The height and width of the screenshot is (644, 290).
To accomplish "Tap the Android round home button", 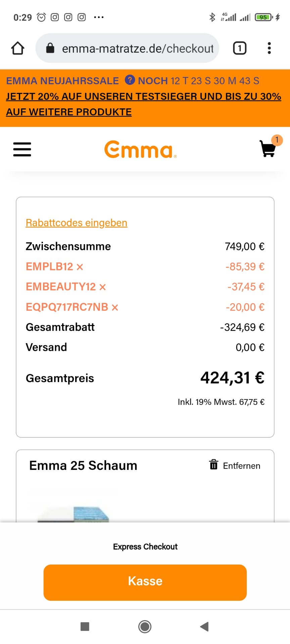I will 145,627.
